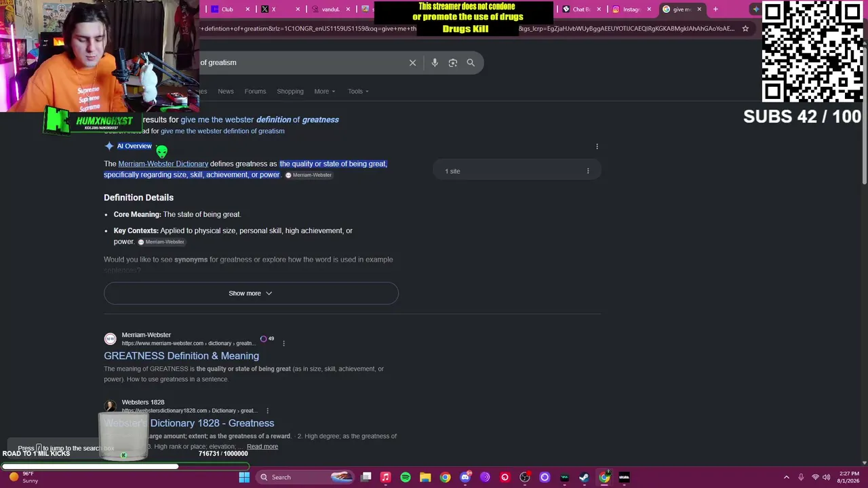The image size is (868, 488).
Task: Open File Explorer from the taskbar
Action: pyautogui.click(x=425, y=477)
